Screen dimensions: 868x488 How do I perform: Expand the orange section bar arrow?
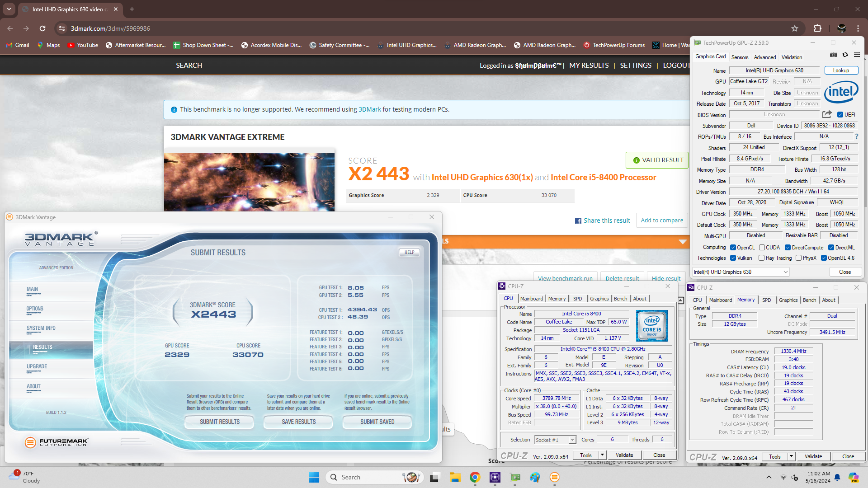[x=683, y=242]
